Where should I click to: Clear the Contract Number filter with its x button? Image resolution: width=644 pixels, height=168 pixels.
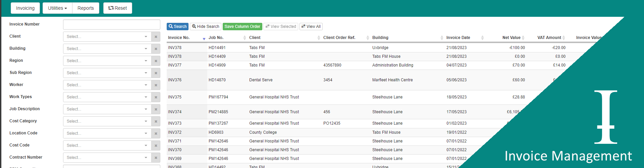[x=156, y=158]
